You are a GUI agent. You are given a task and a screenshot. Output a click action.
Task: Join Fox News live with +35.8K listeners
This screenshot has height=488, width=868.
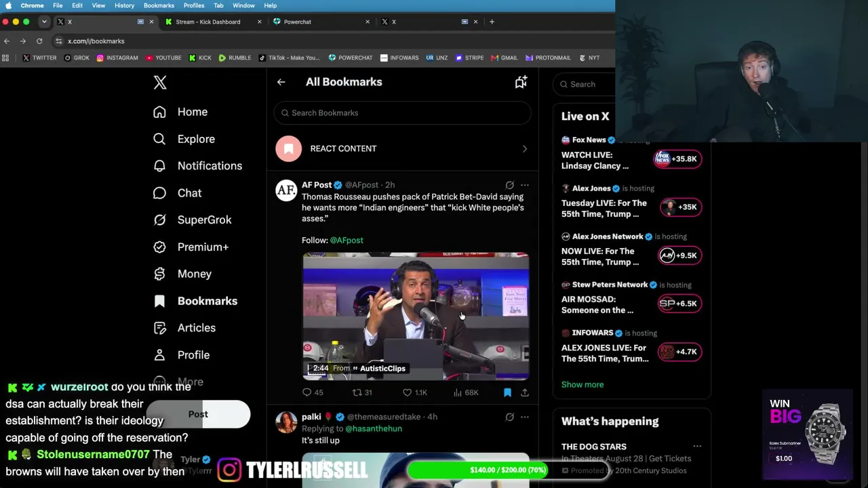click(x=677, y=159)
